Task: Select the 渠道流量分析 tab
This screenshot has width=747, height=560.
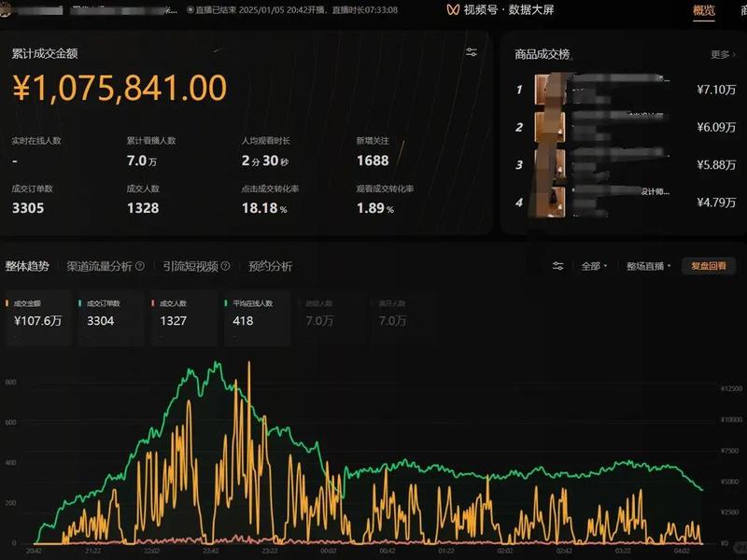Action: 99,266
